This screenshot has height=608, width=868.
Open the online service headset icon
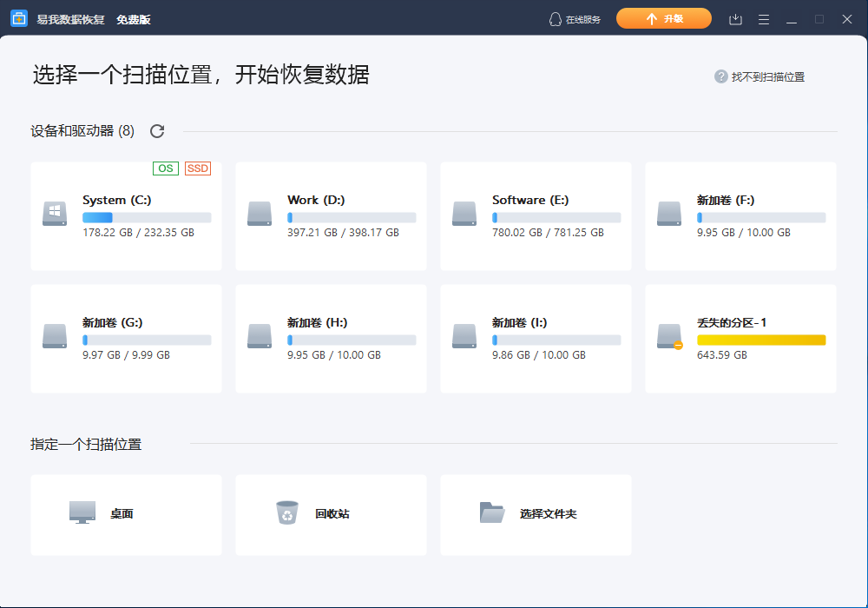[x=555, y=19]
